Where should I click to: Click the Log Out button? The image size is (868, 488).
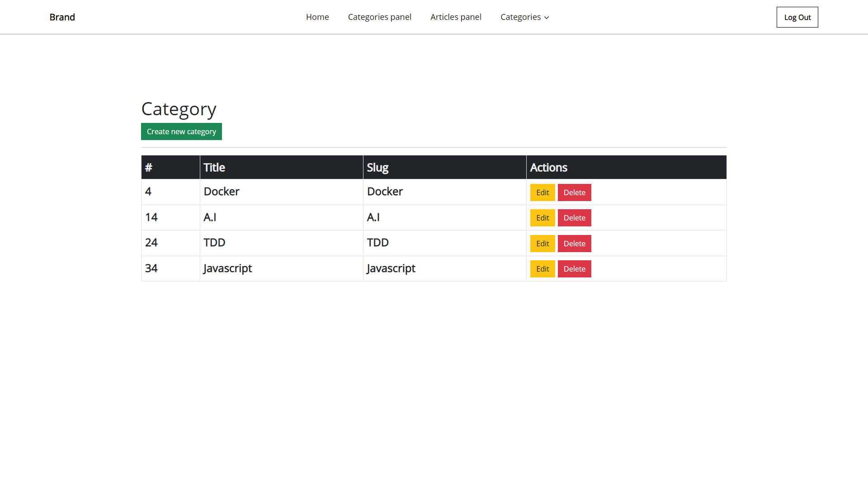[x=797, y=17]
